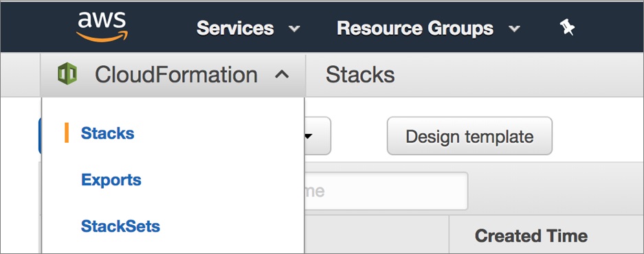Click the green CloudFormation service icon
Viewport: 644px width, 254px height.
67,74
